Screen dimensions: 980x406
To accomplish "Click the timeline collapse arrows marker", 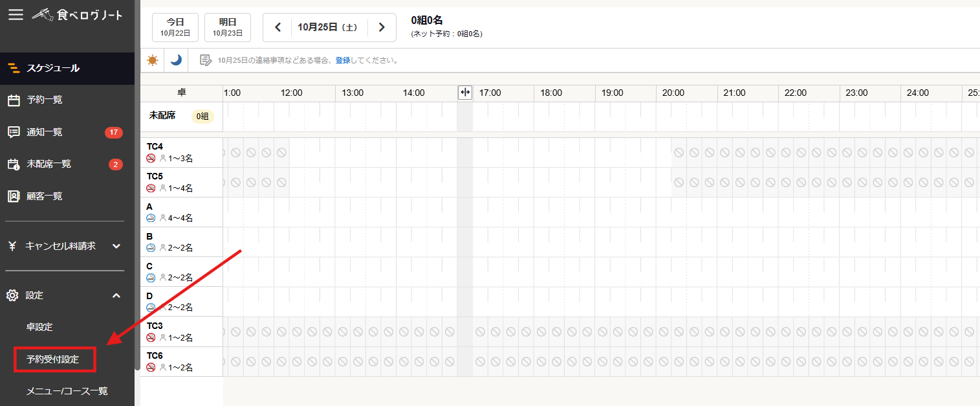I will click(464, 93).
